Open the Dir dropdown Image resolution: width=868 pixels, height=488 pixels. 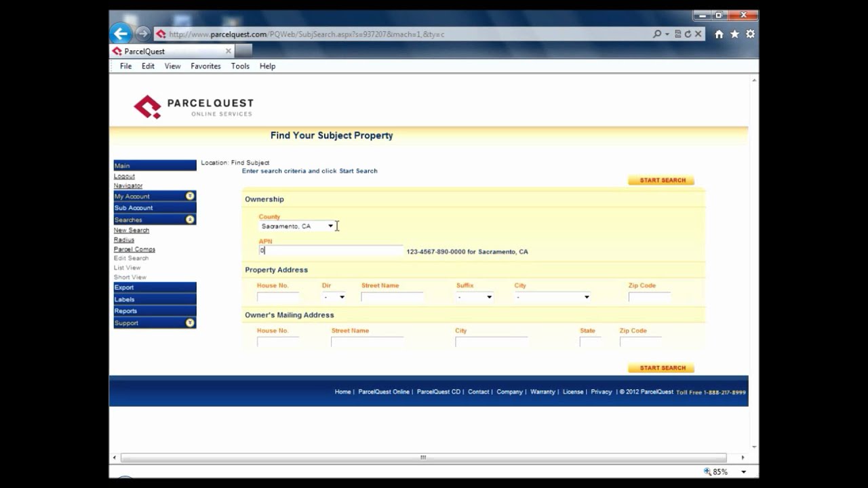334,297
